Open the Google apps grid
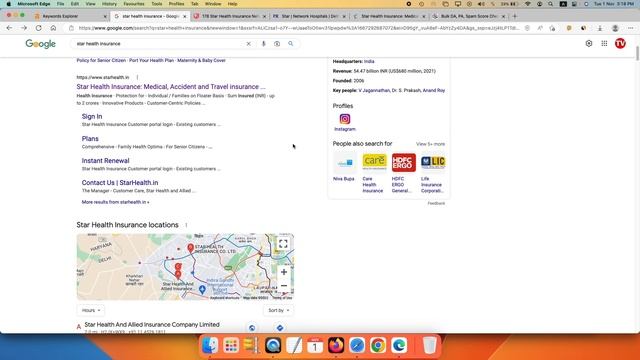640x360 pixels. point(604,43)
